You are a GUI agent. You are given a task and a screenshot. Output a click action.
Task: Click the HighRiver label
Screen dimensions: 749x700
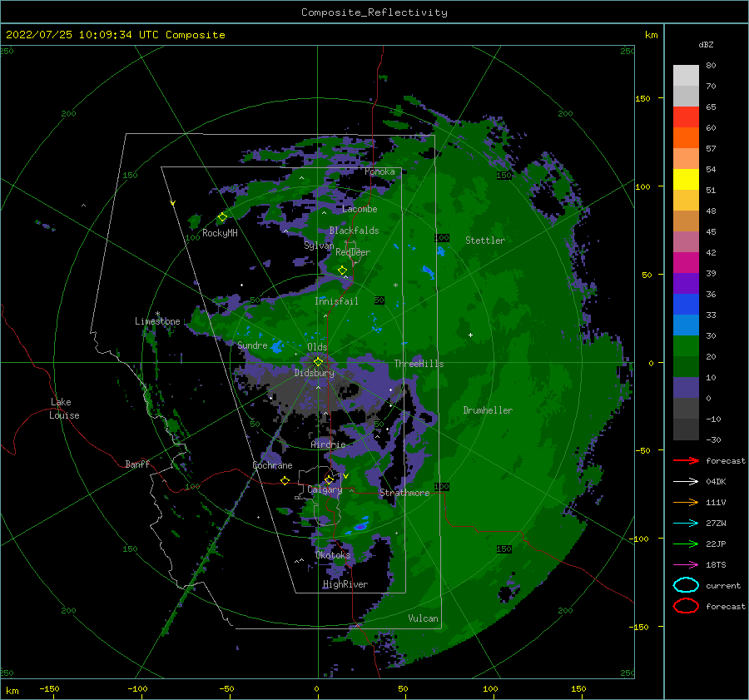(x=345, y=584)
